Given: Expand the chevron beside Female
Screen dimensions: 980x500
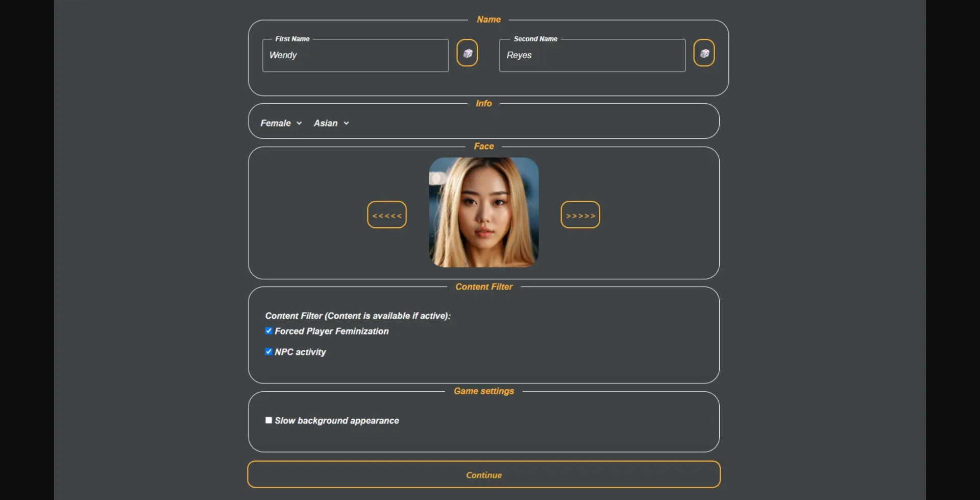Looking at the screenshot, I should (x=300, y=123).
